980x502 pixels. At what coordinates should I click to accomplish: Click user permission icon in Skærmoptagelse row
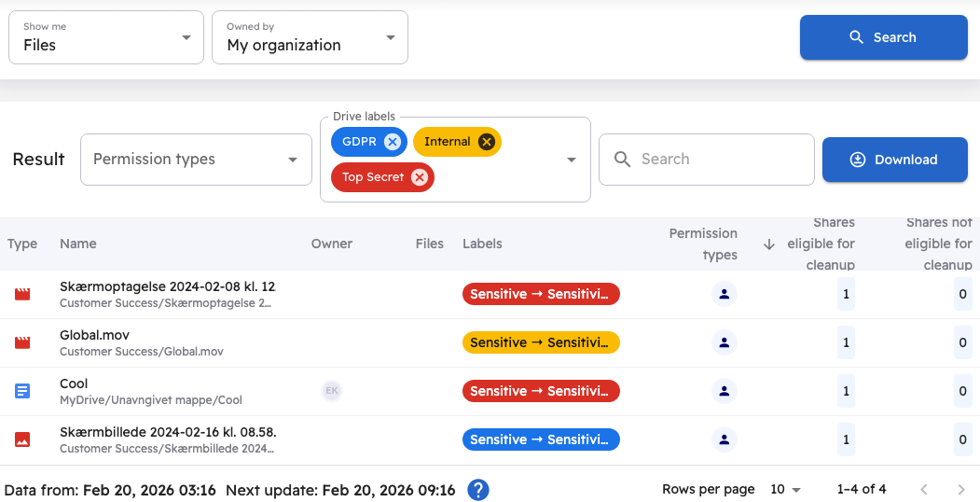pos(725,295)
